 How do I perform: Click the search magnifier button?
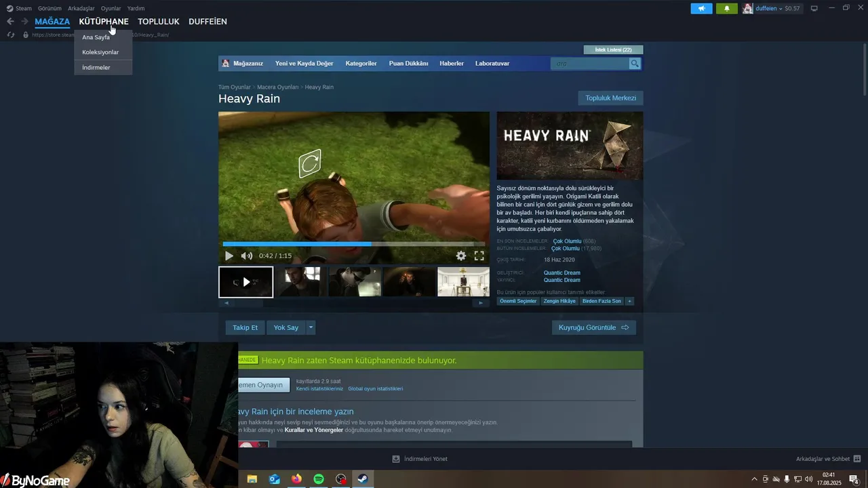(635, 64)
